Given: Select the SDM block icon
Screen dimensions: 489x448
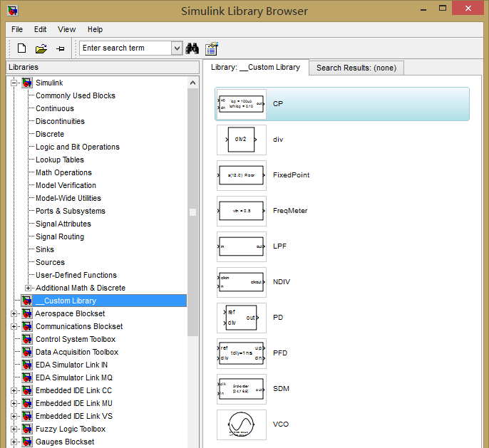Looking at the screenshot, I should 242,389.
